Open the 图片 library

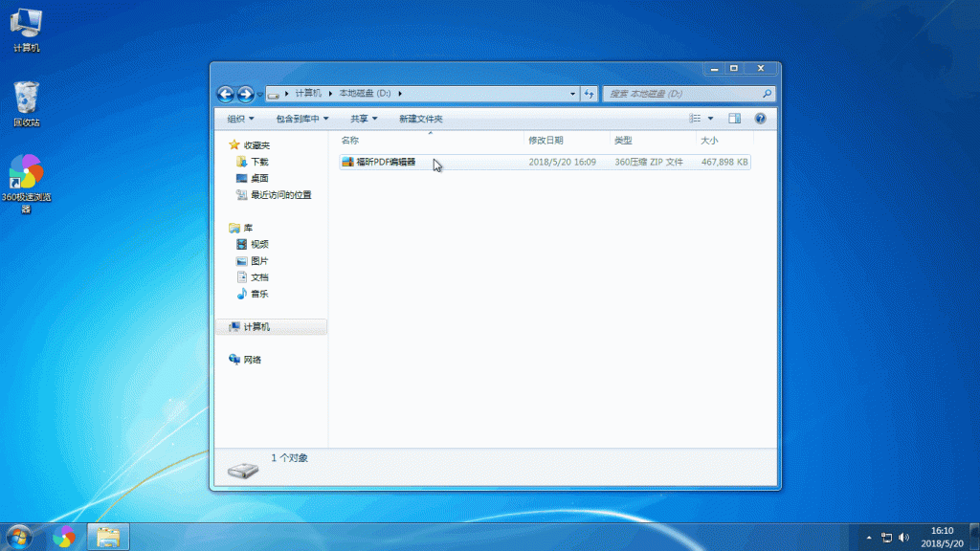coord(259,261)
